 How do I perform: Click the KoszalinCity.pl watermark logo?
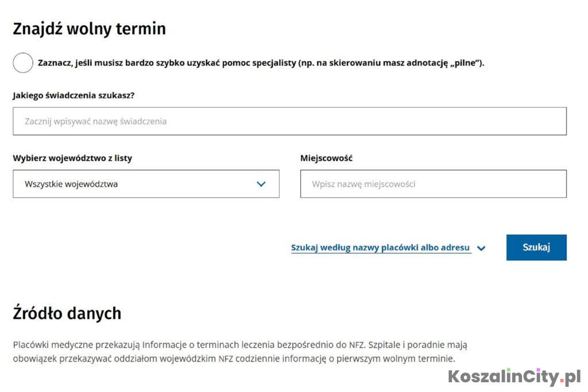pyautogui.click(x=514, y=377)
